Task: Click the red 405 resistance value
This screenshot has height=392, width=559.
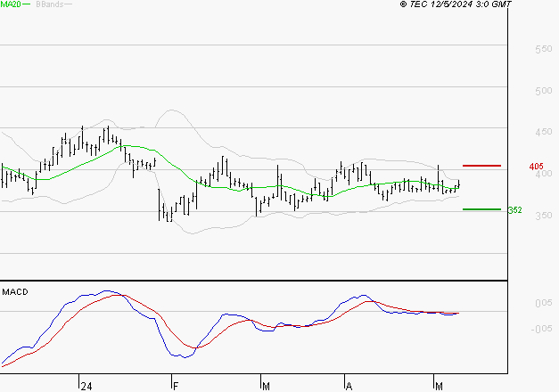Action: tap(536, 167)
